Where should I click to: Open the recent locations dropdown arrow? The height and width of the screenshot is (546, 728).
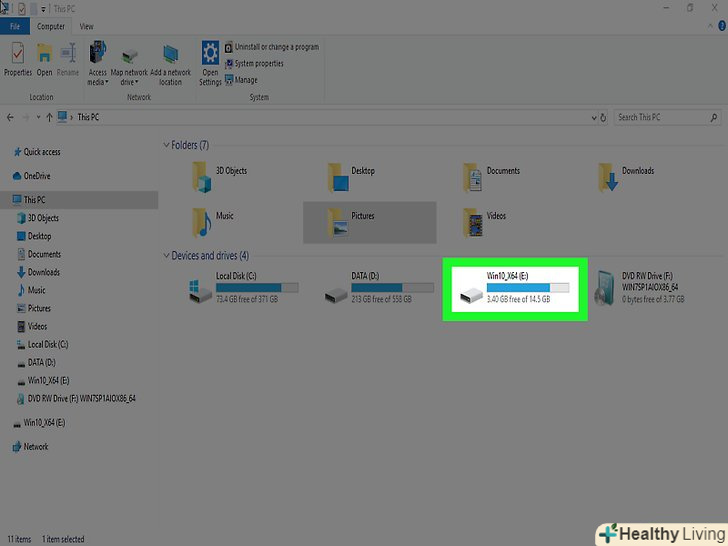coord(38,117)
